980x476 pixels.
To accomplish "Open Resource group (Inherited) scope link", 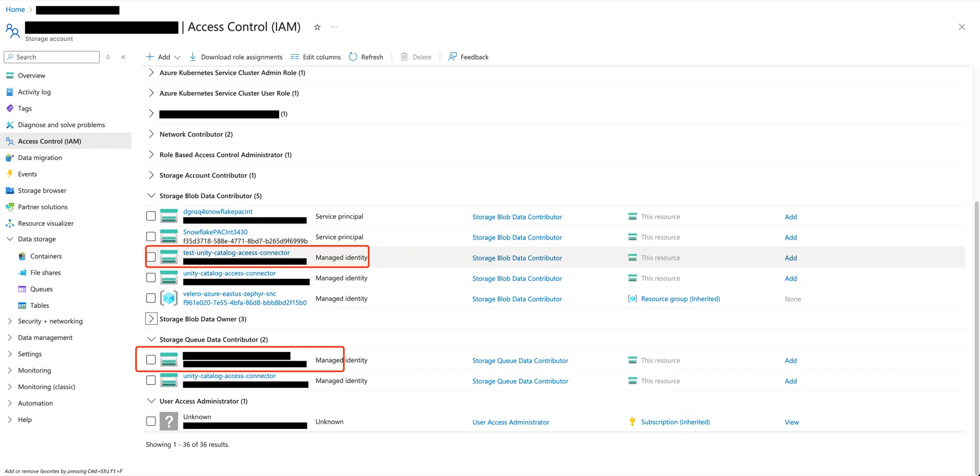I will pyautogui.click(x=680, y=299).
